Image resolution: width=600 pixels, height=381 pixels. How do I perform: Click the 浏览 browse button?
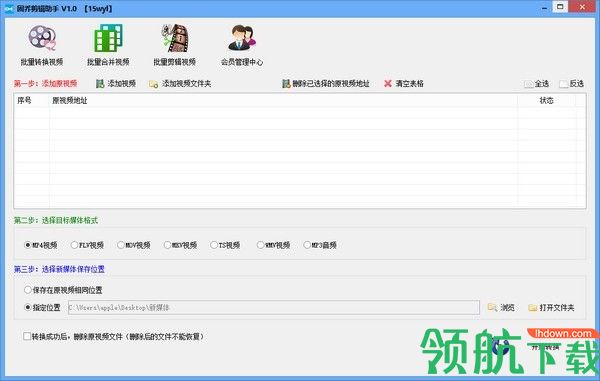click(x=501, y=307)
